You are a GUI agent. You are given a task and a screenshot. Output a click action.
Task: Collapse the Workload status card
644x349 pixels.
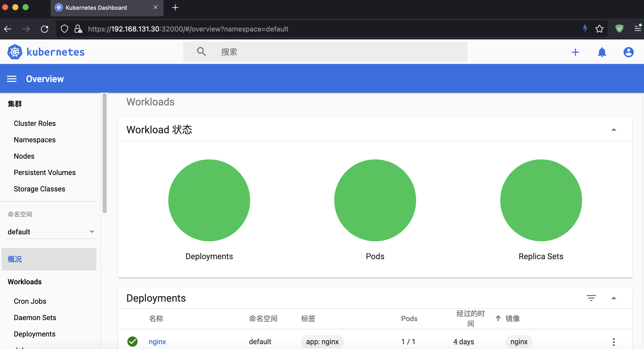point(614,130)
